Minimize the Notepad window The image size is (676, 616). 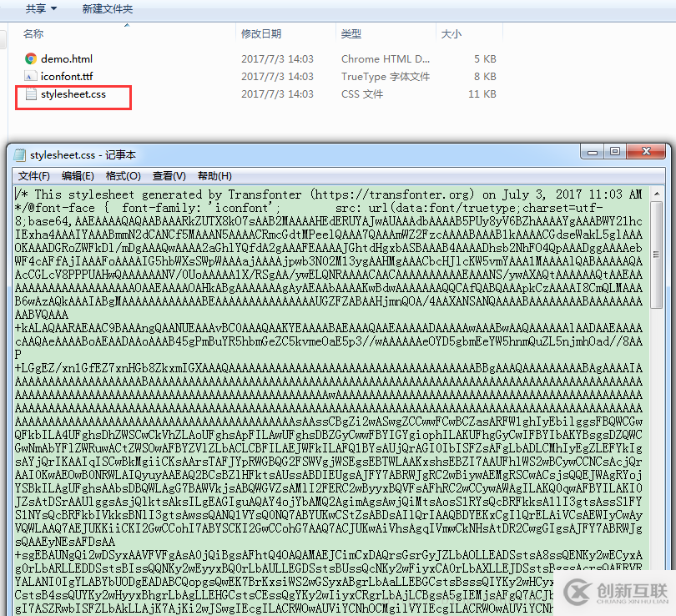(593, 152)
